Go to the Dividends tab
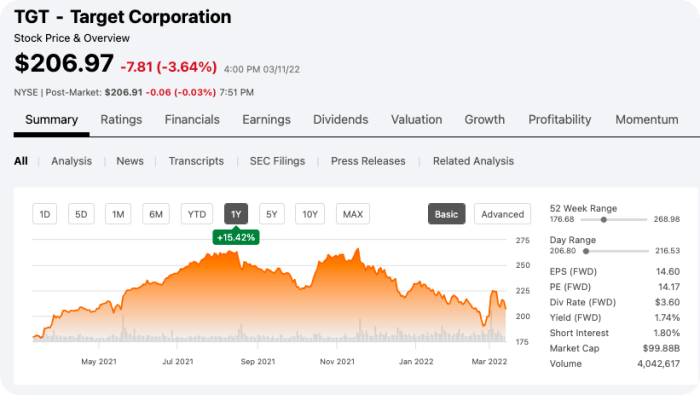This screenshot has height=395, width=700. click(x=341, y=120)
